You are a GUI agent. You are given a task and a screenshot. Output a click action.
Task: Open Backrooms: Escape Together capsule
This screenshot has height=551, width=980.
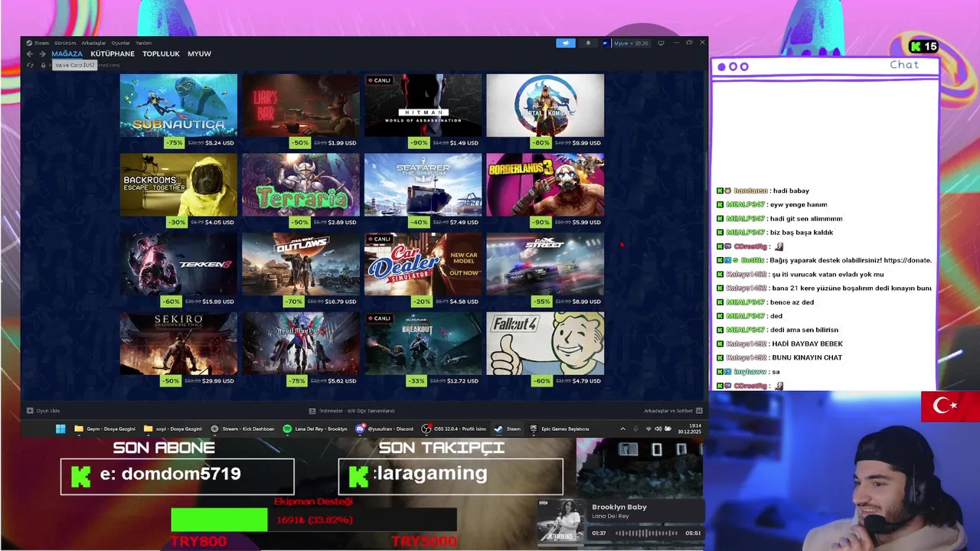[x=178, y=184]
